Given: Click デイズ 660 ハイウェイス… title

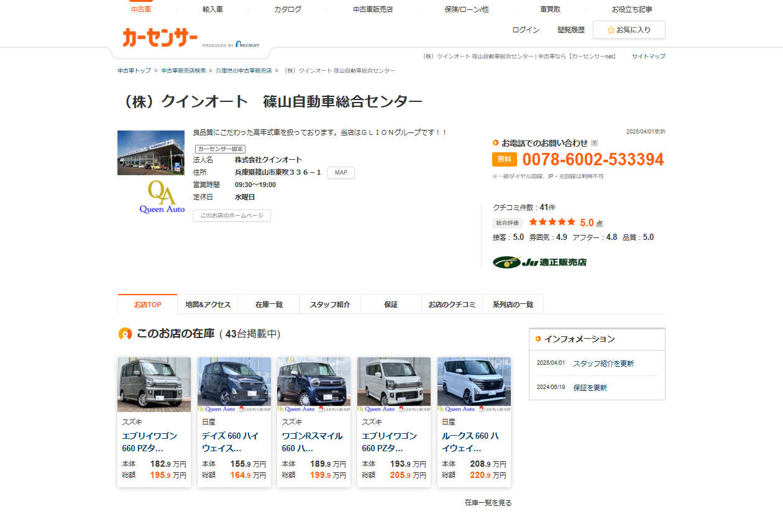Looking at the screenshot, I should (231, 442).
